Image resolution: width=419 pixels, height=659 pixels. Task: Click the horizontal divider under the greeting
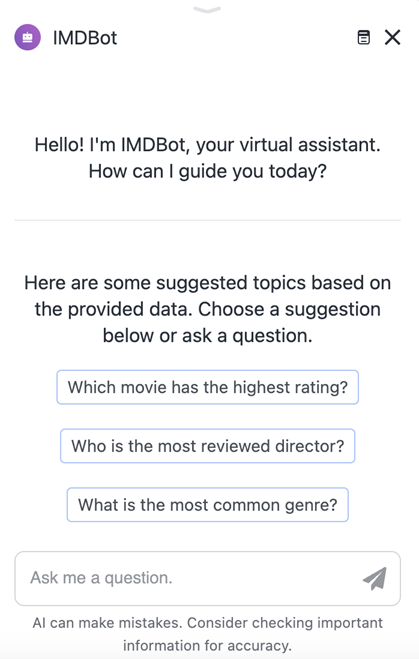(208, 220)
